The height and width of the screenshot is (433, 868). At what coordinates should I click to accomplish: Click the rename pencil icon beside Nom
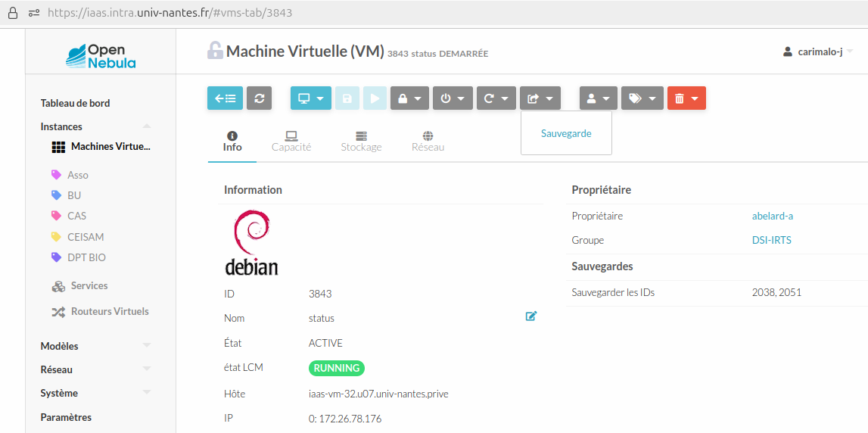coord(530,316)
